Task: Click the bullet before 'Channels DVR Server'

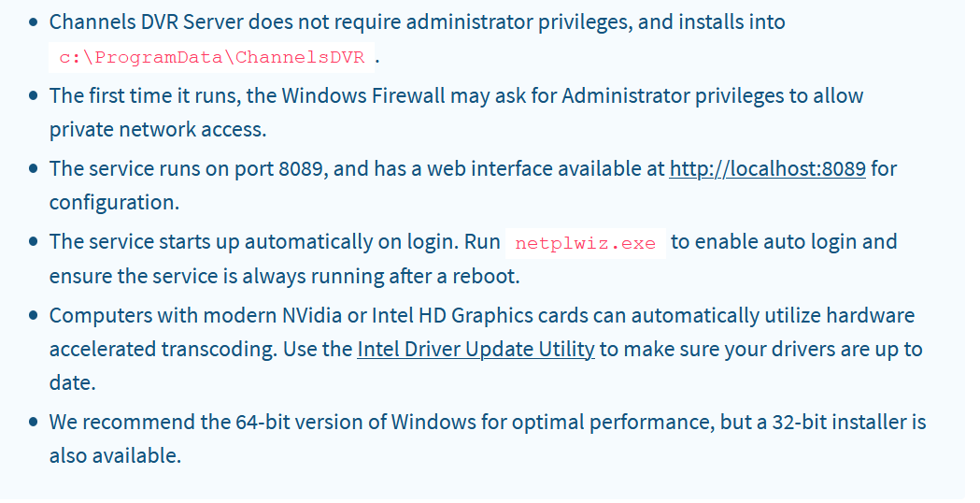Action: 35,22
